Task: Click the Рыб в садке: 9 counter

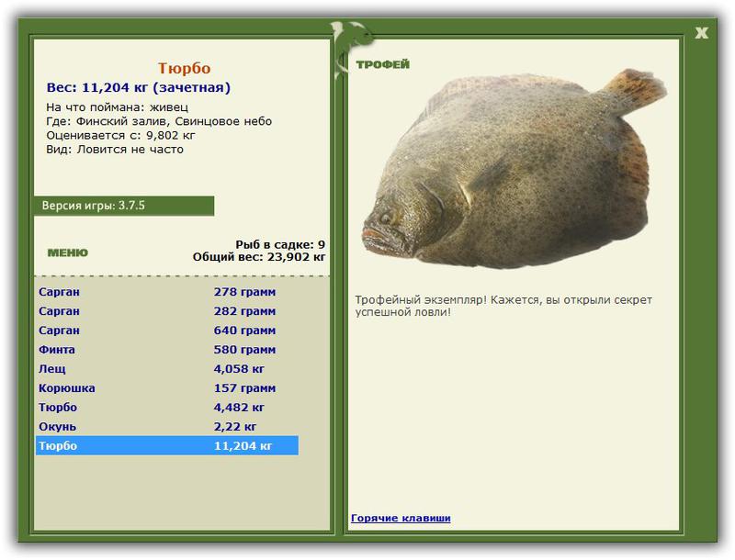Action: click(280, 244)
